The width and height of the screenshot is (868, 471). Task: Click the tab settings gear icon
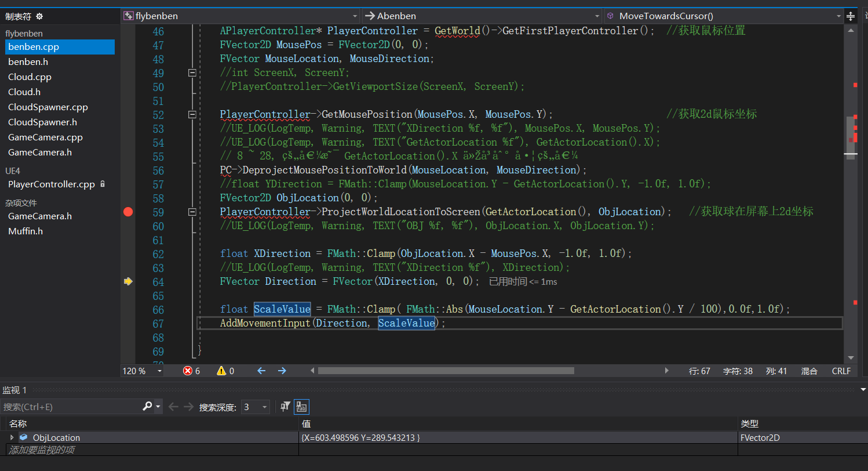click(x=39, y=17)
